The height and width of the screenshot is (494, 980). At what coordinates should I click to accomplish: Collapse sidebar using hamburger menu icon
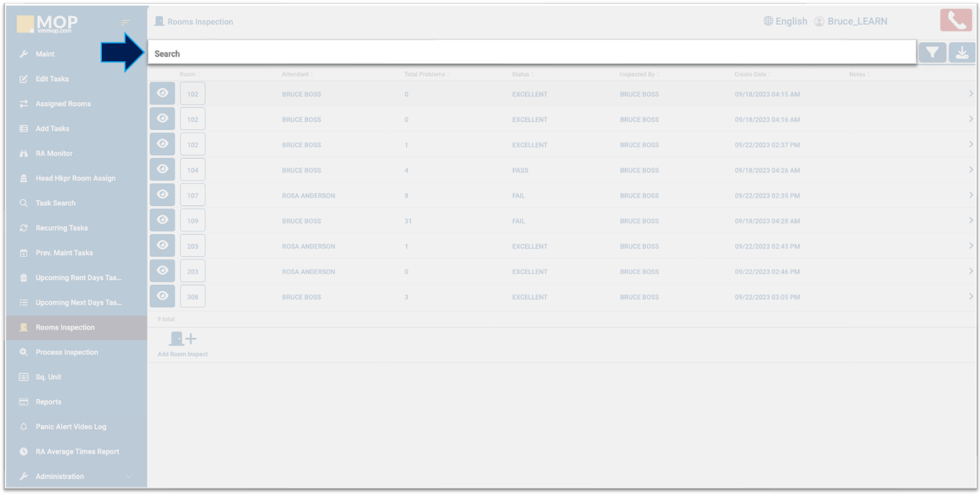(x=126, y=23)
